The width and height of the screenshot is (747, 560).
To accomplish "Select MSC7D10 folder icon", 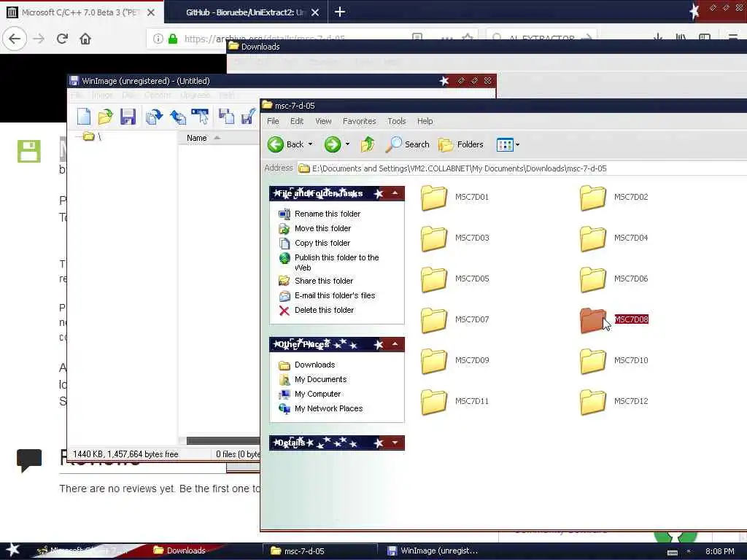I will 593,360.
